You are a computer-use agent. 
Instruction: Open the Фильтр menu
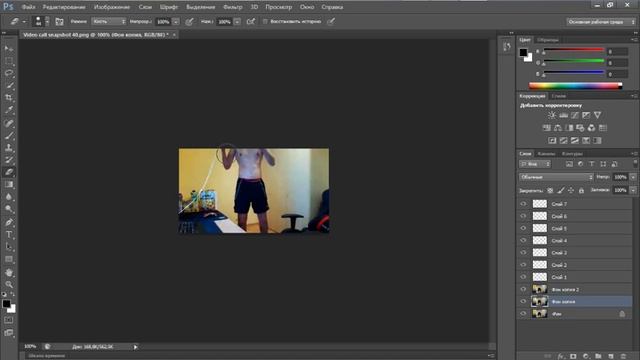[233, 7]
